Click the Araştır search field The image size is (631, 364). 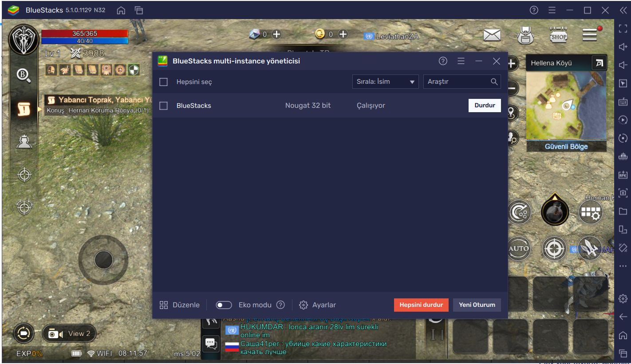pos(462,82)
